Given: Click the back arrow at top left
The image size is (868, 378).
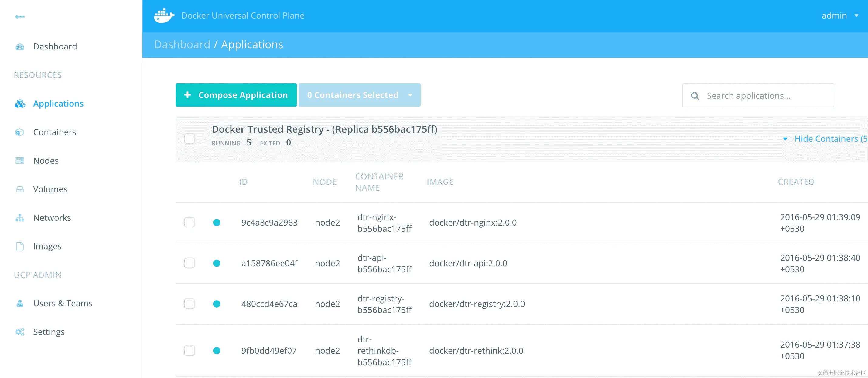Looking at the screenshot, I should tap(20, 16).
